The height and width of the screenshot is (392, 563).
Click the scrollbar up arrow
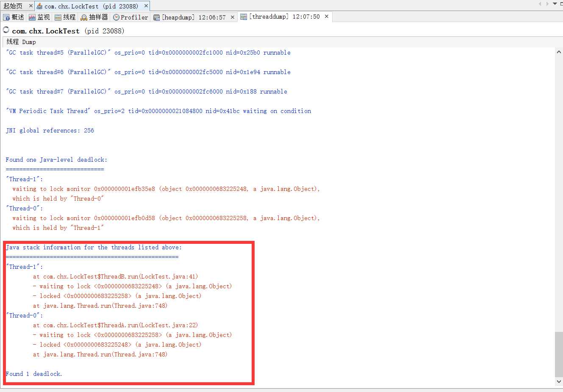[559, 52]
